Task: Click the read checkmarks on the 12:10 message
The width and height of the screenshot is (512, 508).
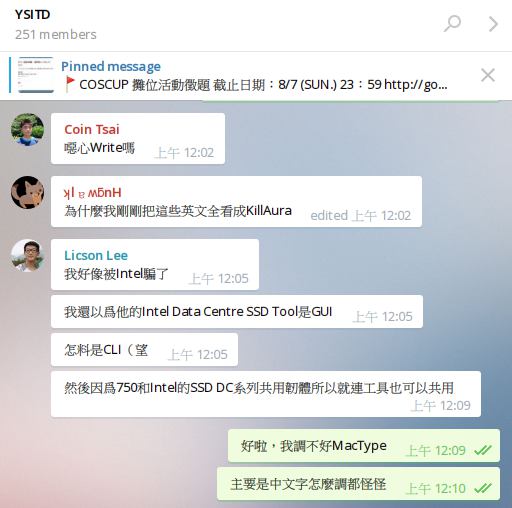Action: click(483, 488)
